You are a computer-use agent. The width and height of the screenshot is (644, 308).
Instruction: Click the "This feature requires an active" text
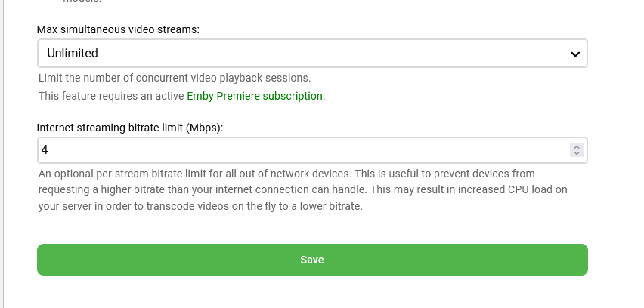point(111,96)
